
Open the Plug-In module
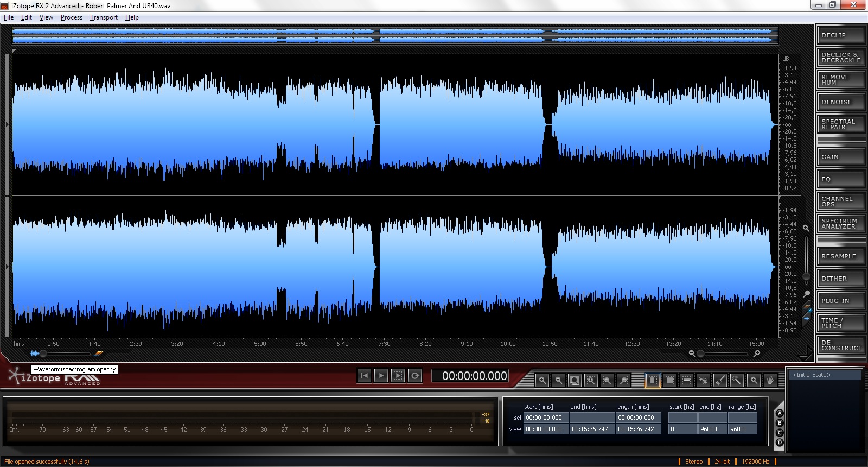841,301
